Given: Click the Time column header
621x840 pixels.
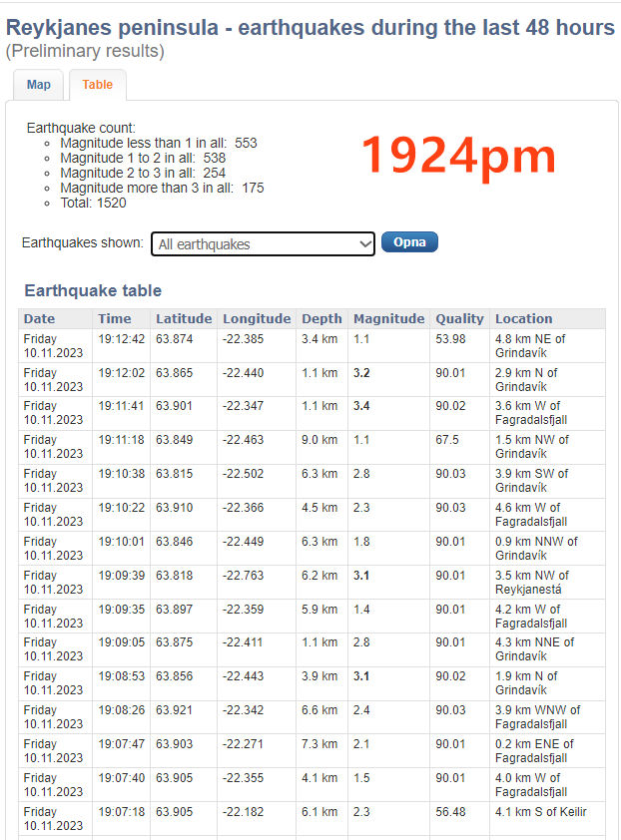Looking at the screenshot, I should pos(114,318).
